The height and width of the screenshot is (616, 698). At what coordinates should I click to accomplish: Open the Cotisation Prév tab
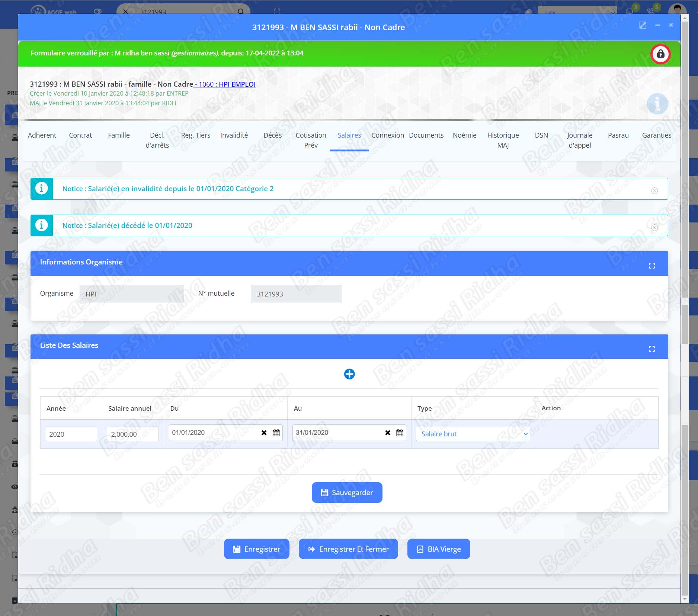pos(311,140)
